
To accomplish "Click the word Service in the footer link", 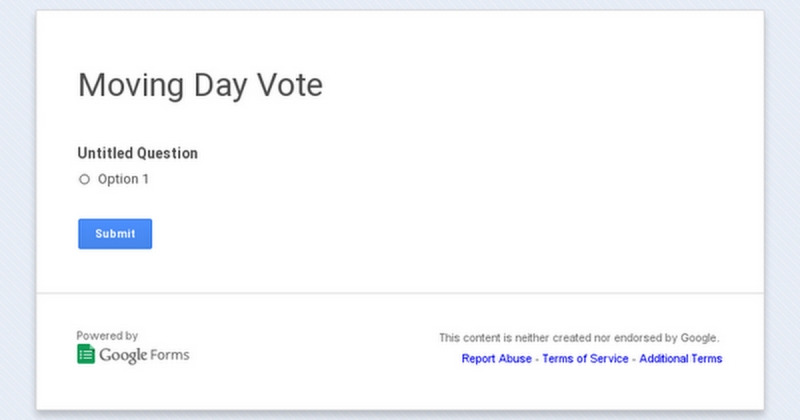I will click(x=608, y=359).
